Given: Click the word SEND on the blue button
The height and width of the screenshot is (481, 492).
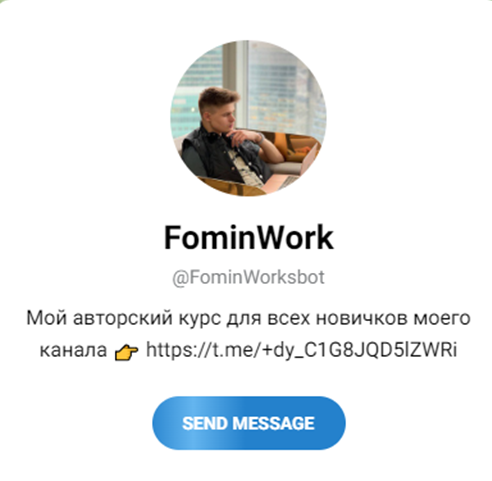Looking at the screenshot, I should tap(205, 423).
